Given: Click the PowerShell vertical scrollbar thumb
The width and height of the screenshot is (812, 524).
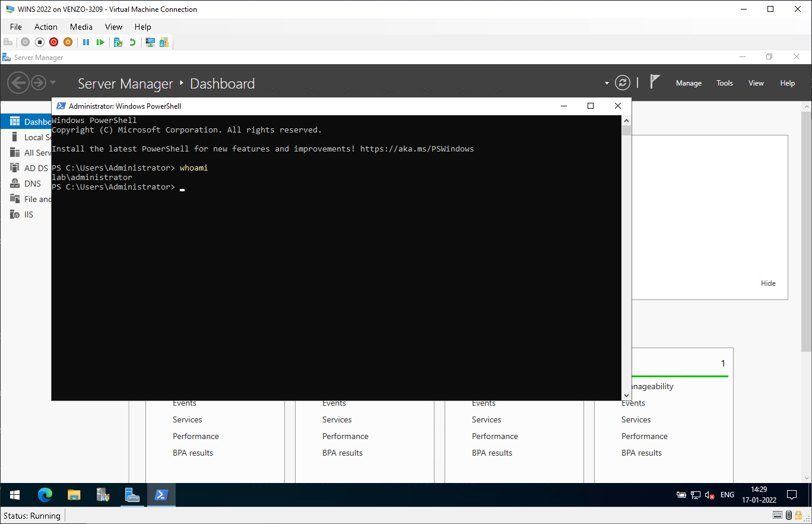Looking at the screenshot, I should [626, 131].
